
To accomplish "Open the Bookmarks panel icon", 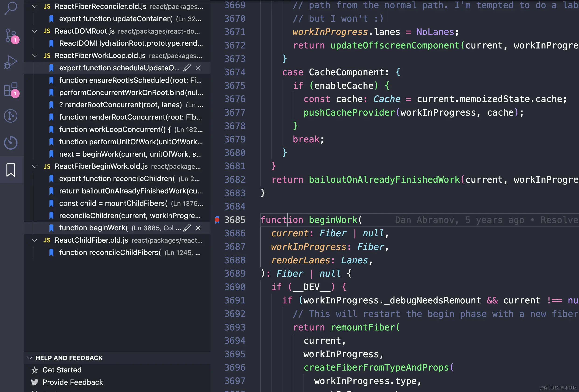I will pyautogui.click(x=11, y=170).
